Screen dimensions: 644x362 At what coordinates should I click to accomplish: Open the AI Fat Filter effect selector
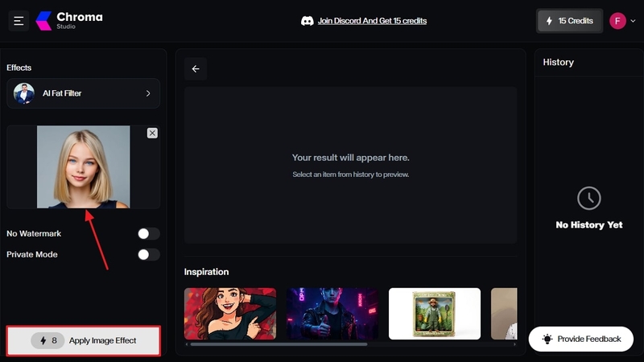[x=84, y=93]
